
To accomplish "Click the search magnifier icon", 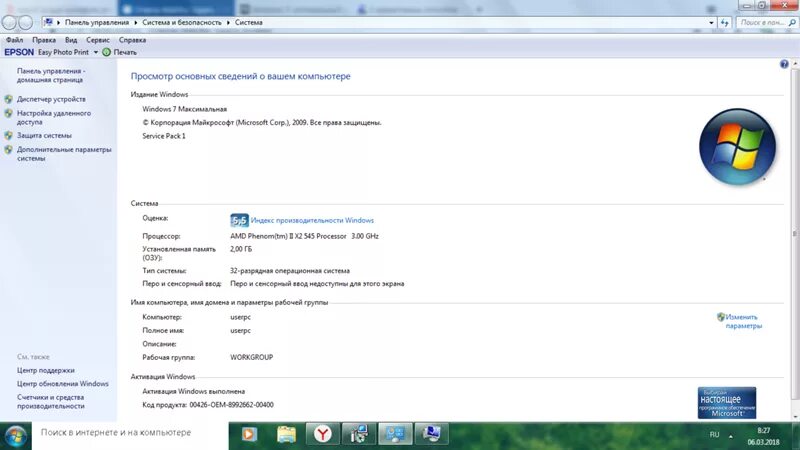I will pyautogui.click(x=792, y=22).
